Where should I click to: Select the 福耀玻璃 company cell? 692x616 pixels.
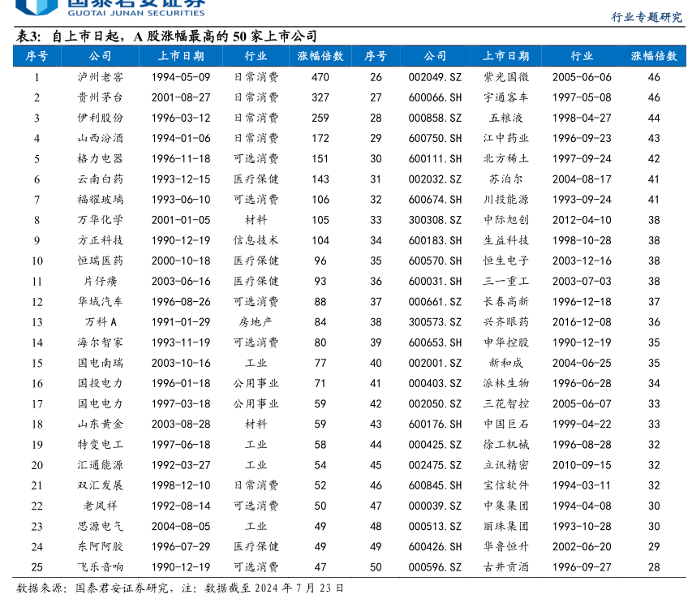click(x=100, y=200)
